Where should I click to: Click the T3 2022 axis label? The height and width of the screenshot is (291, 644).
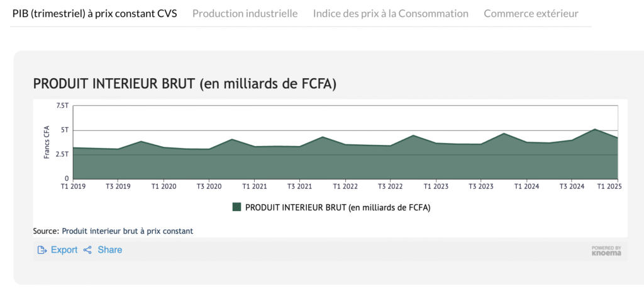pyautogui.click(x=390, y=186)
